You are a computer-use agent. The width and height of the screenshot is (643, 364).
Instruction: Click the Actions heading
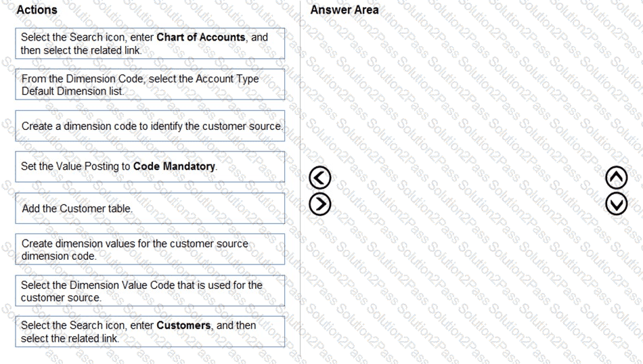coord(37,10)
